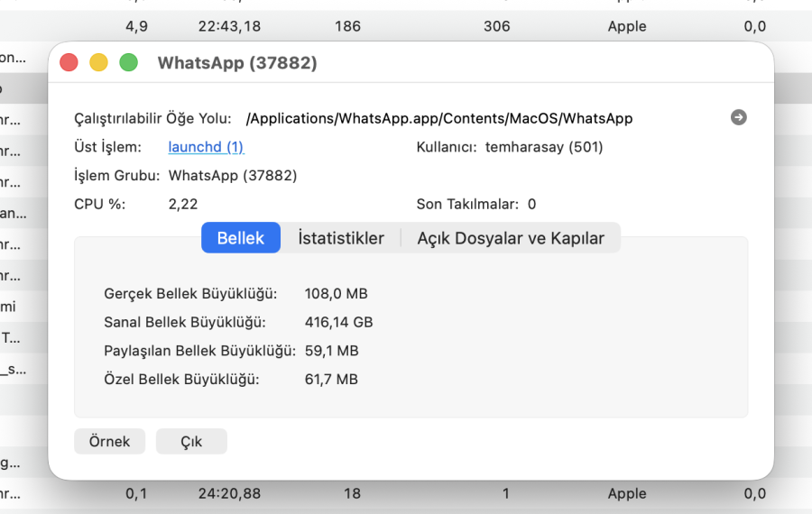
Task: Click the 306 cell in background table
Action: (x=496, y=26)
